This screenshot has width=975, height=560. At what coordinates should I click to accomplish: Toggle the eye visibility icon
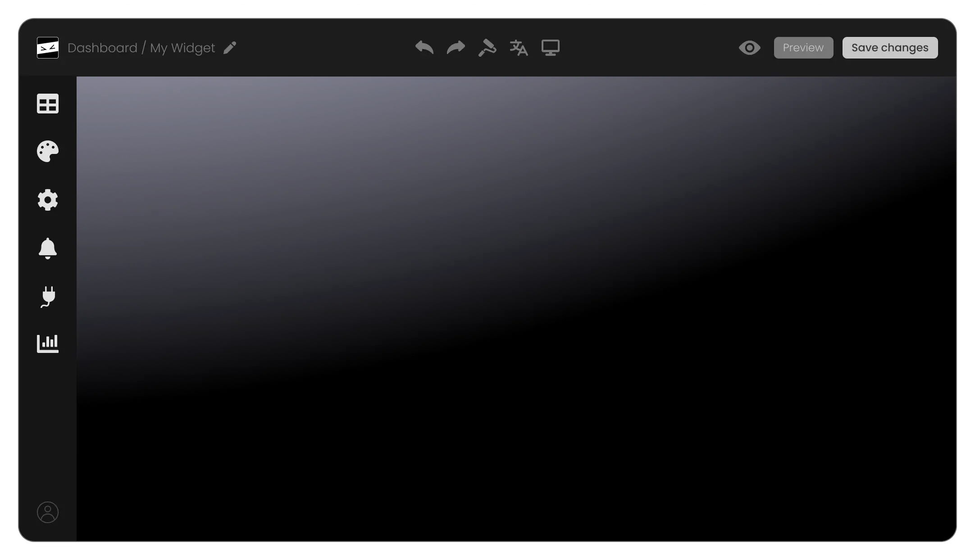tap(749, 48)
